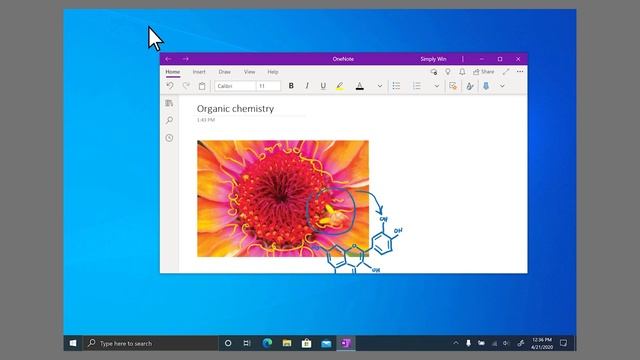Screen dimensions: 640x360
Task: Click the lightbulb Tell Me icon
Action: [448, 72]
